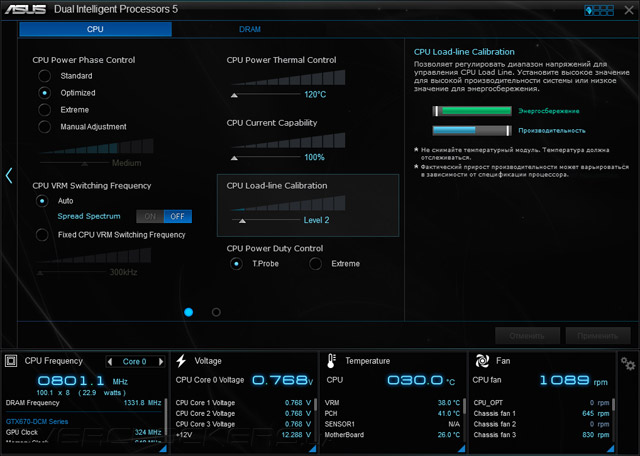The width and height of the screenshot is (640, 456).
Task: Click the left navigation arrow on sidebar
Action: pos(9,176)
